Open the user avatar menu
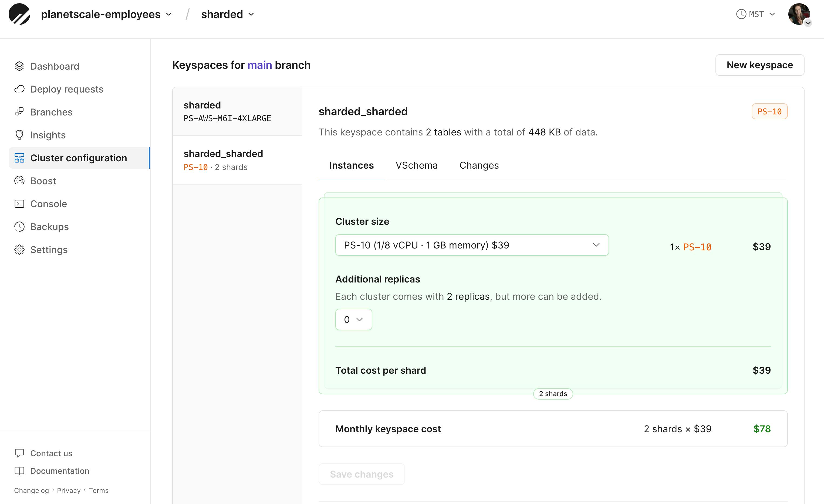824x504 pixels. 799,14
